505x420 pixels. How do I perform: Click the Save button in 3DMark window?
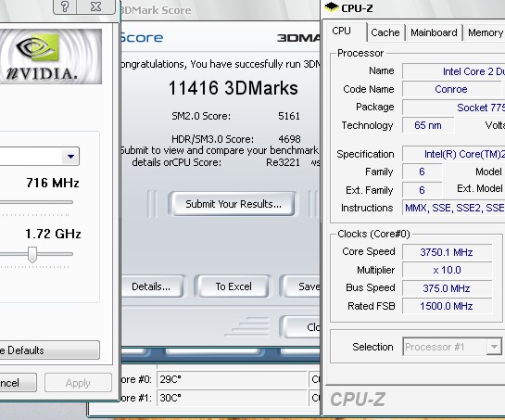tap(300, 286)
